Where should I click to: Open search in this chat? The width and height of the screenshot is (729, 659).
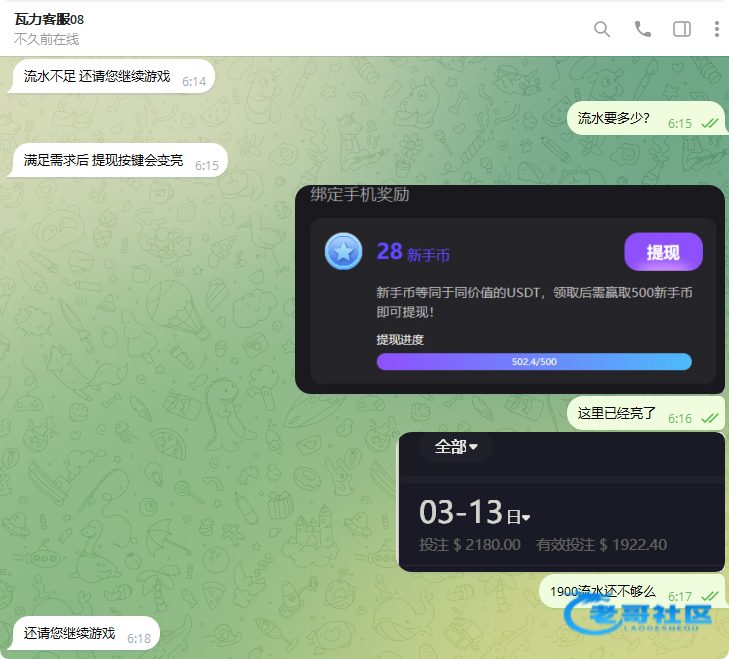coord(602,29)
